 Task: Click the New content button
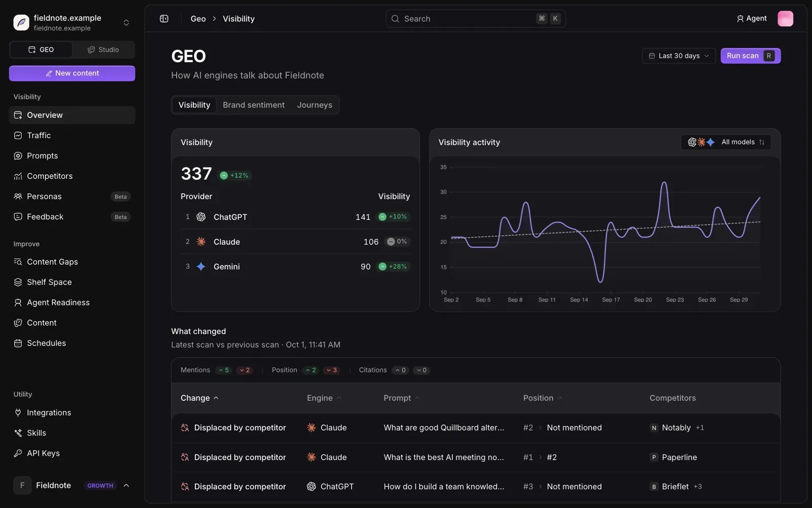(x=72, y=73)
